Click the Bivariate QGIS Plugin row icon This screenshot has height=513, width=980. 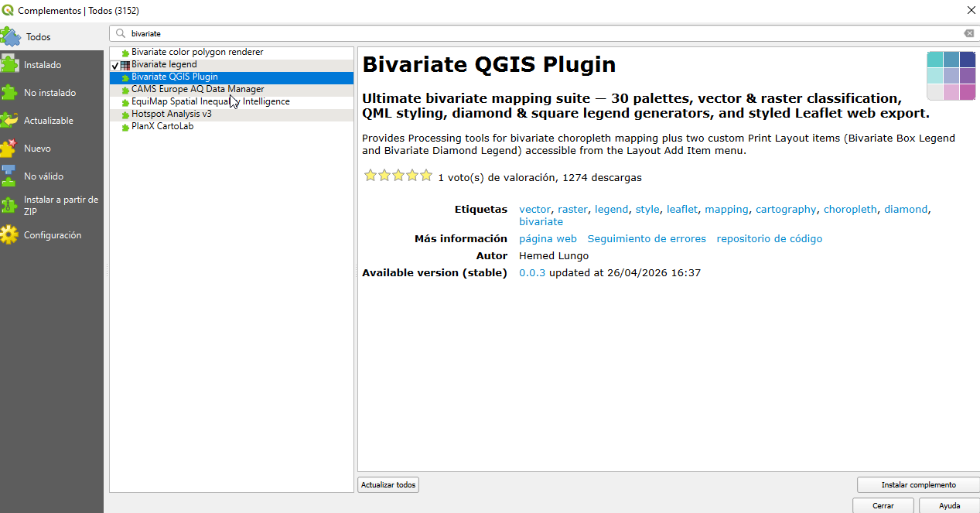[125, 77]
